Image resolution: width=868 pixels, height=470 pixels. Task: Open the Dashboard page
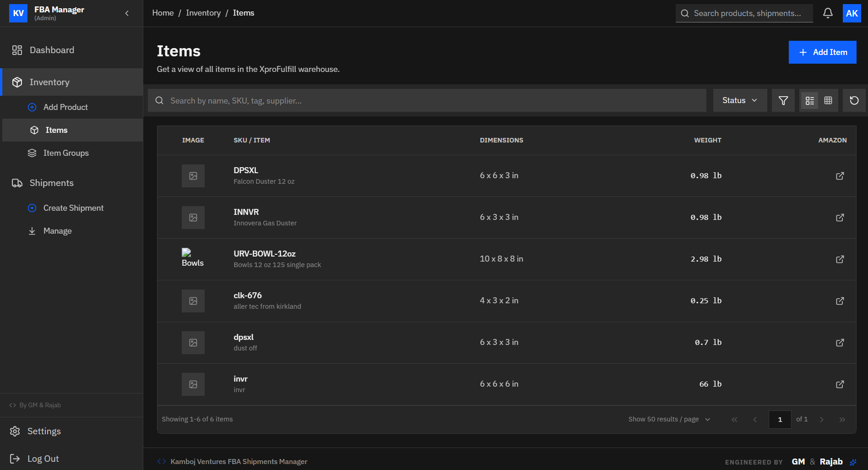pyautogui.click(x=71, y=50)
